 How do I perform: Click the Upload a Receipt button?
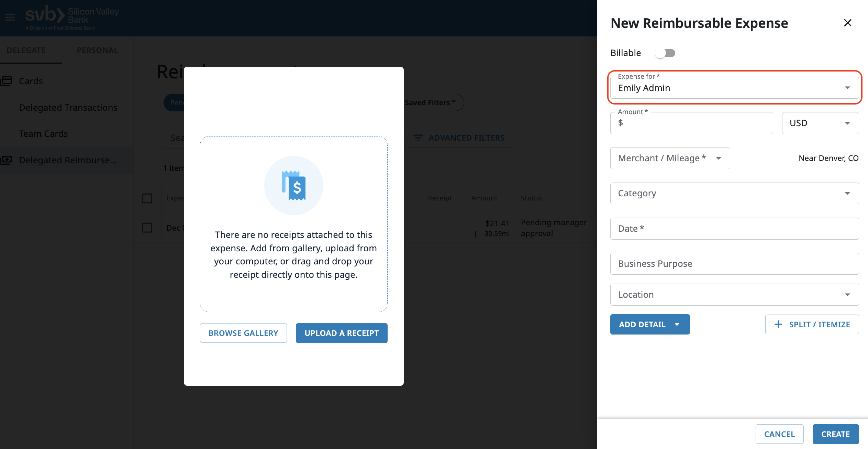tap(341, 333)
